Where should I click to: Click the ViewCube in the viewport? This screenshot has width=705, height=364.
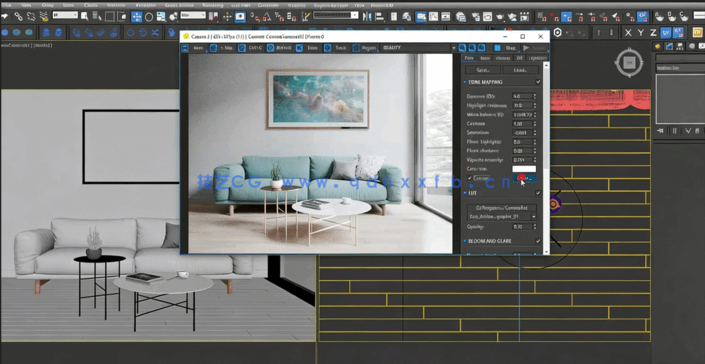click(x=629, y=62)
